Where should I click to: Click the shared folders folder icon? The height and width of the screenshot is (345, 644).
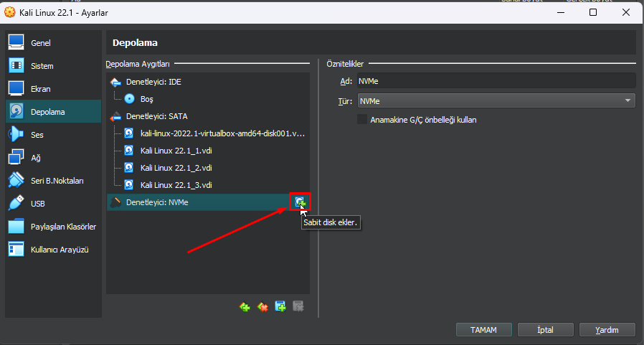[x=16, y=227]
